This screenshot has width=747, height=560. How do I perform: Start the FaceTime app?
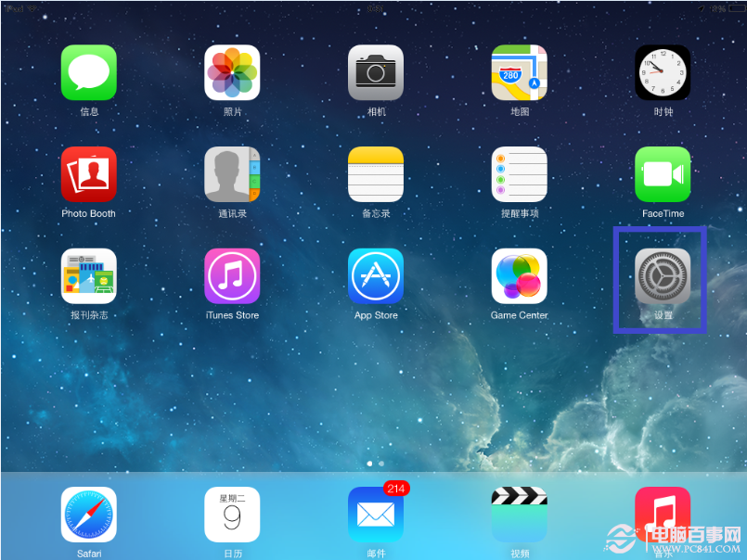pos(663,174)
